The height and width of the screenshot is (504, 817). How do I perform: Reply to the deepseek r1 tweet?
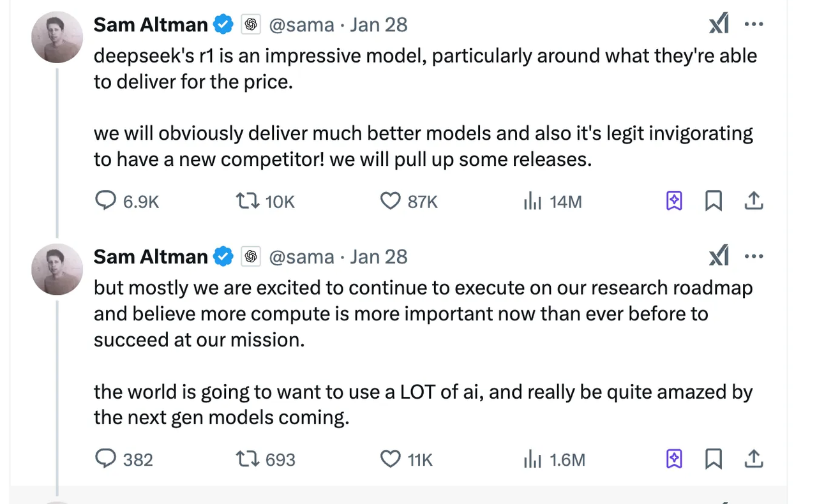(105, 202)
